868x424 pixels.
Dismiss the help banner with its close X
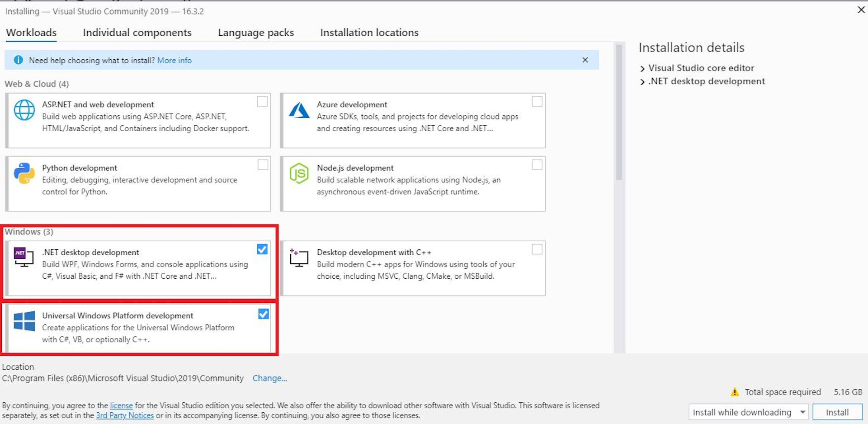coord(585,60)
